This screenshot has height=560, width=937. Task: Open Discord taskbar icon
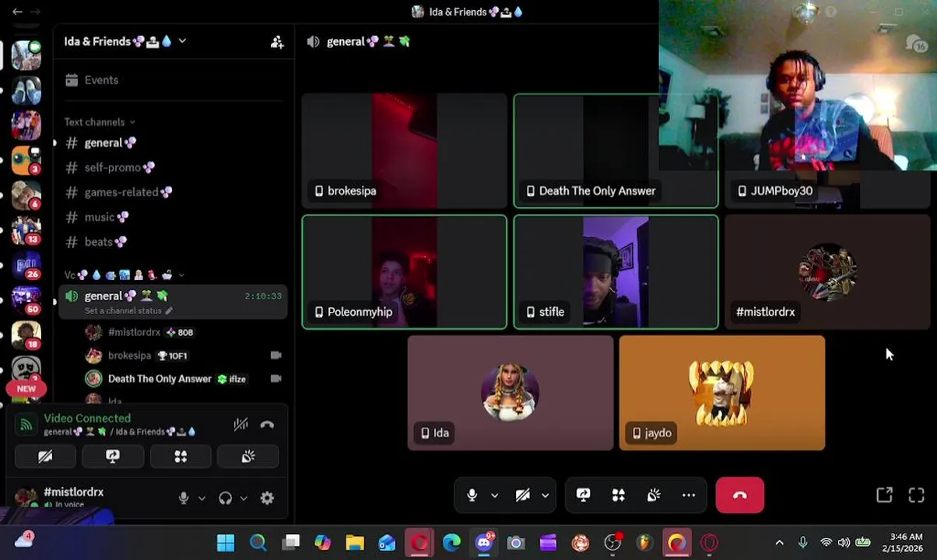coord(484,542)
